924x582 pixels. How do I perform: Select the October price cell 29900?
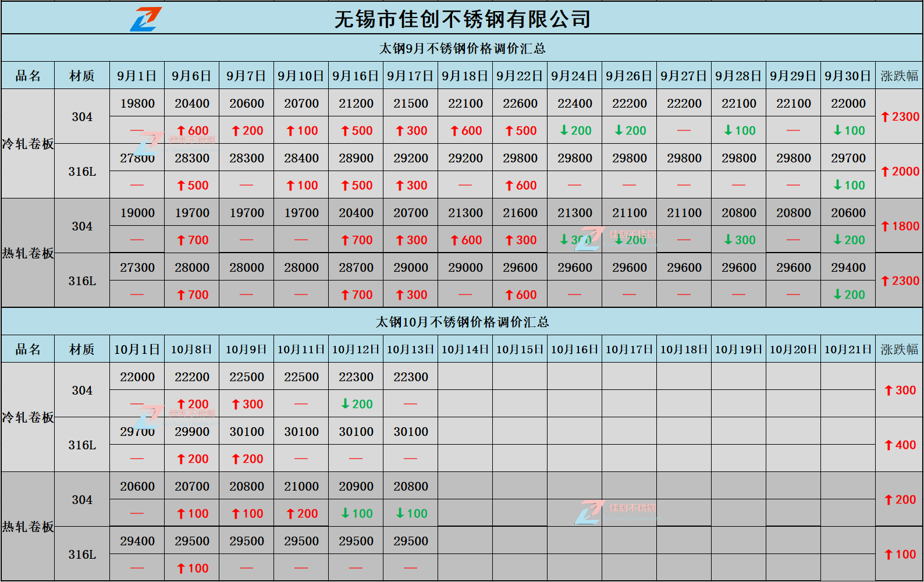tap(192, 431)
